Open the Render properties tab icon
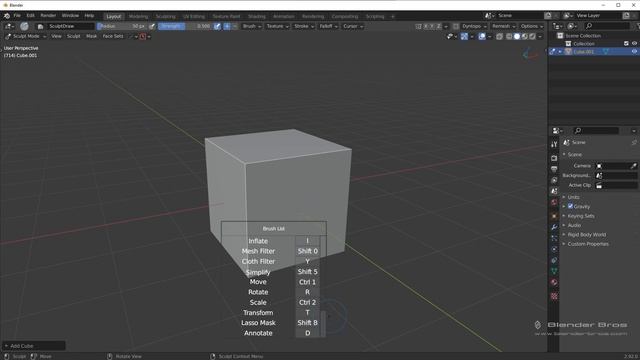Screen dimensions: 640x360 tap(554, 158)
